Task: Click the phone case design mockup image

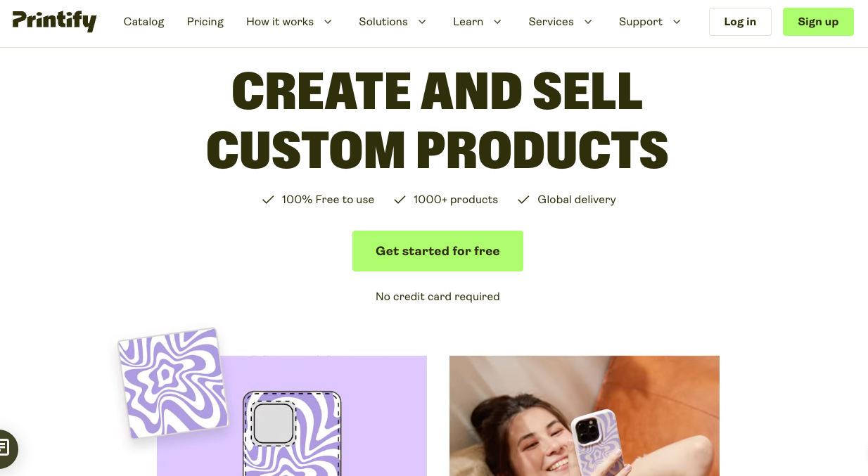Action: (292, 416)
